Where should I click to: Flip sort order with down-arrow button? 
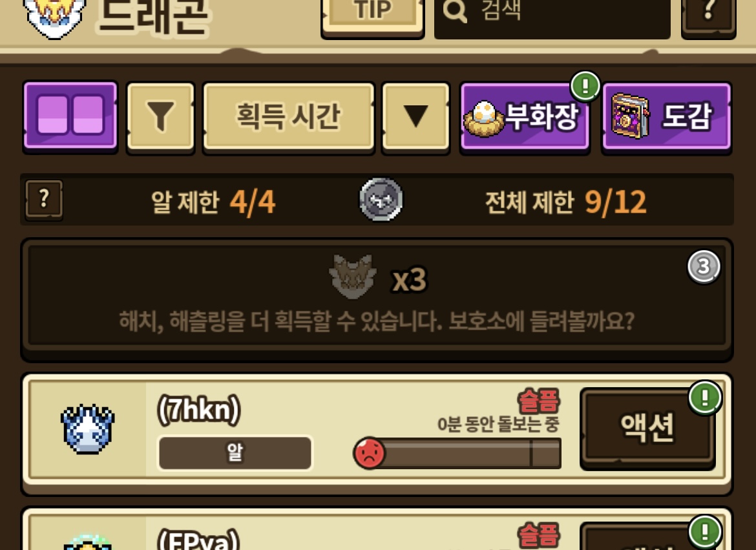415,117
